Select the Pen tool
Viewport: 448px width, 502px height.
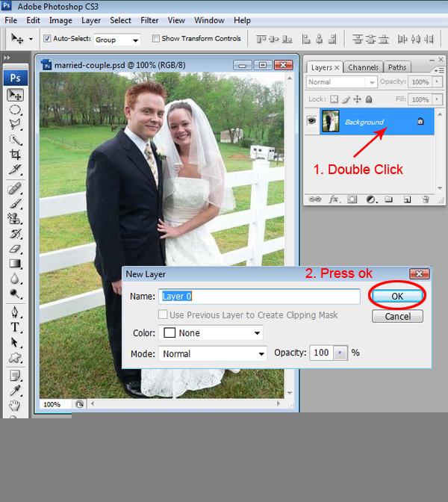15,312
